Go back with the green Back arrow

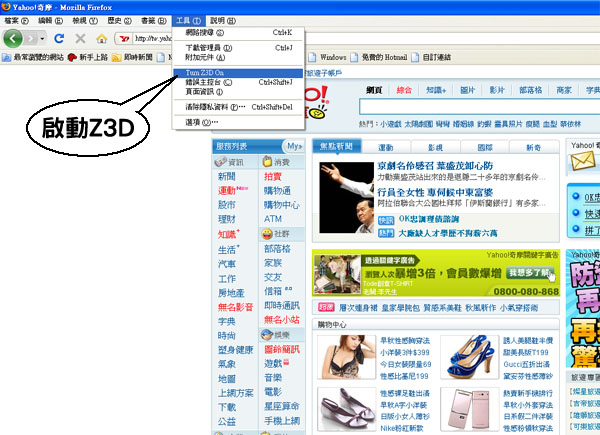click(13, 38)
